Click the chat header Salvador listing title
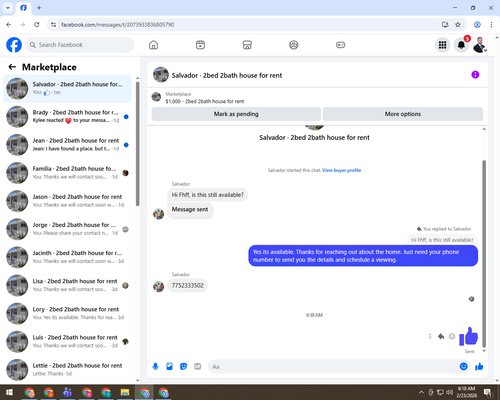The width and height of the screenshot is (500, 400). point(227,75)
